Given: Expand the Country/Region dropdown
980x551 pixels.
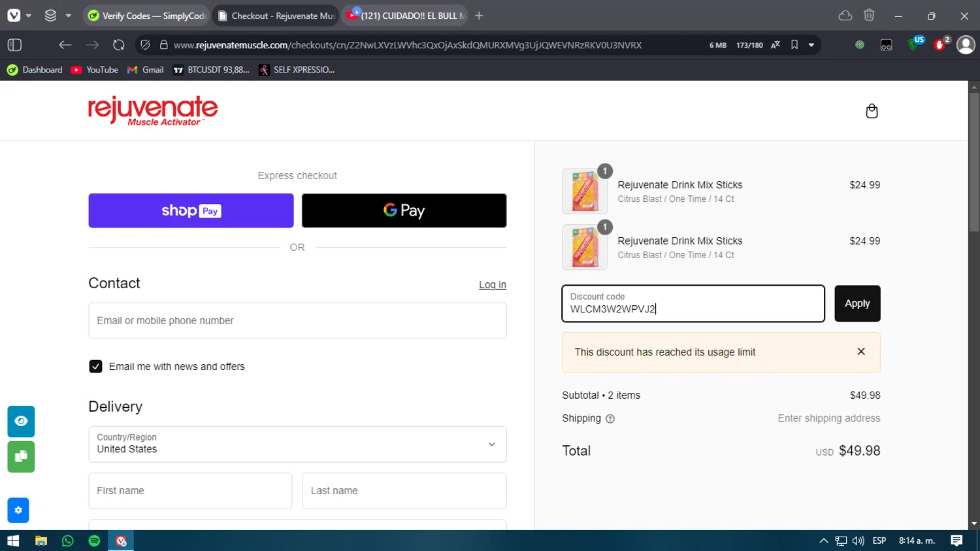Looking at the screenshot, I should [297, 444].
